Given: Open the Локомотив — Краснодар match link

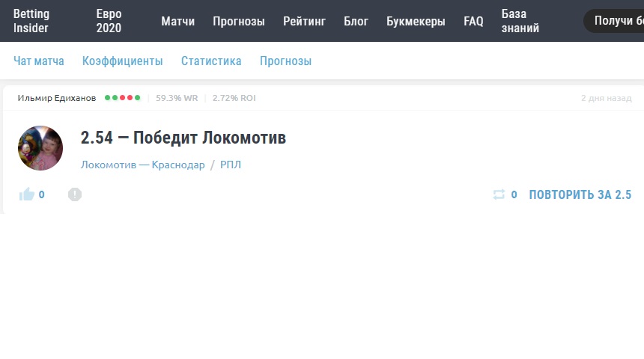Looking at the screenshot, I should [142, 165].
